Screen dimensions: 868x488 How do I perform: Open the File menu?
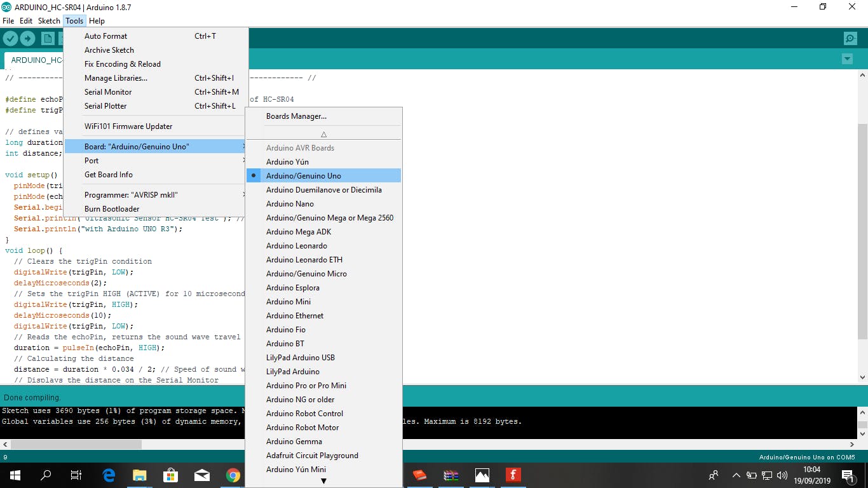coord(8,21)
